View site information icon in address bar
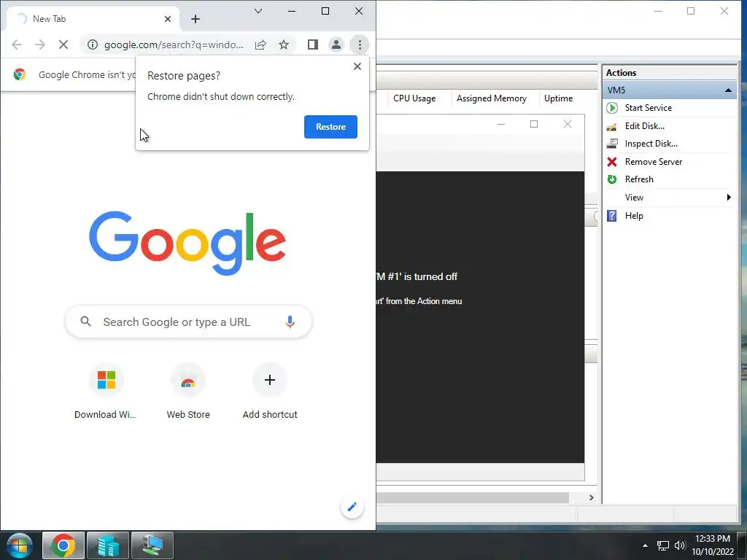Screen dimensions: 747x560 pos(93,44)
